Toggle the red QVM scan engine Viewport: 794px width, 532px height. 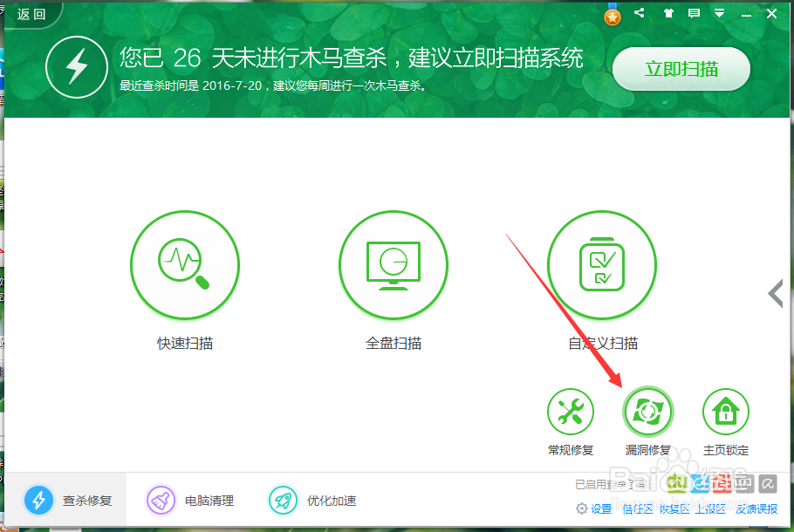[722, 484]
